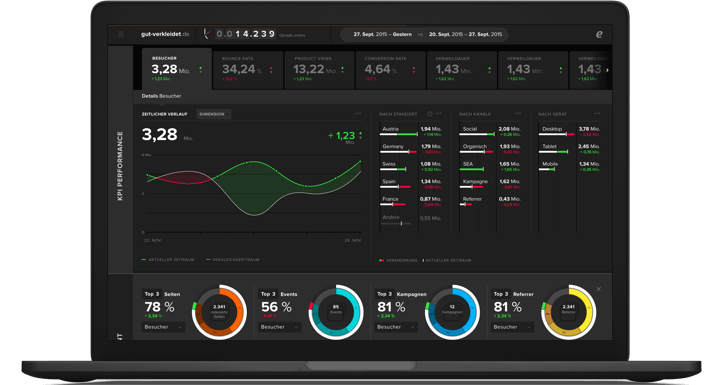706x385 pixels.
Task: Click the live clock icon in header
Action: pos(207,34)
